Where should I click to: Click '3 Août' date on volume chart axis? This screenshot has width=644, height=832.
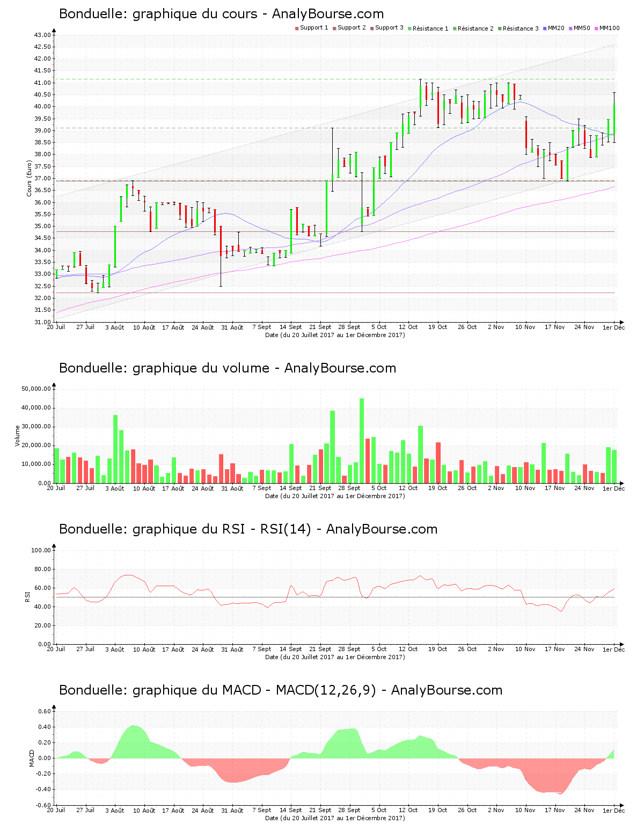click(x=115, y=488)
